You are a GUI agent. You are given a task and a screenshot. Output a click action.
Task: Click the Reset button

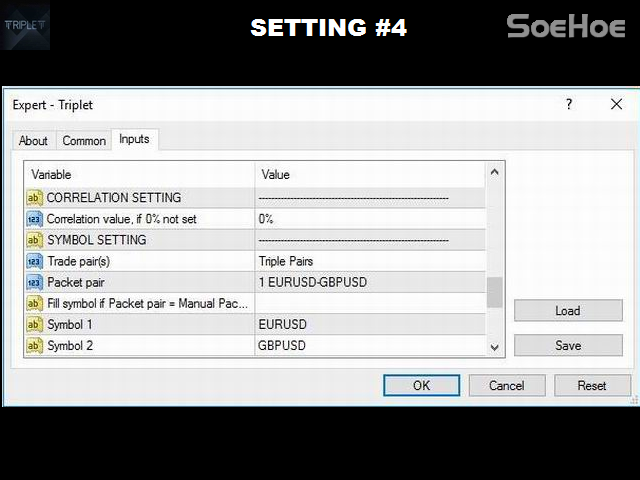(592, 385)
